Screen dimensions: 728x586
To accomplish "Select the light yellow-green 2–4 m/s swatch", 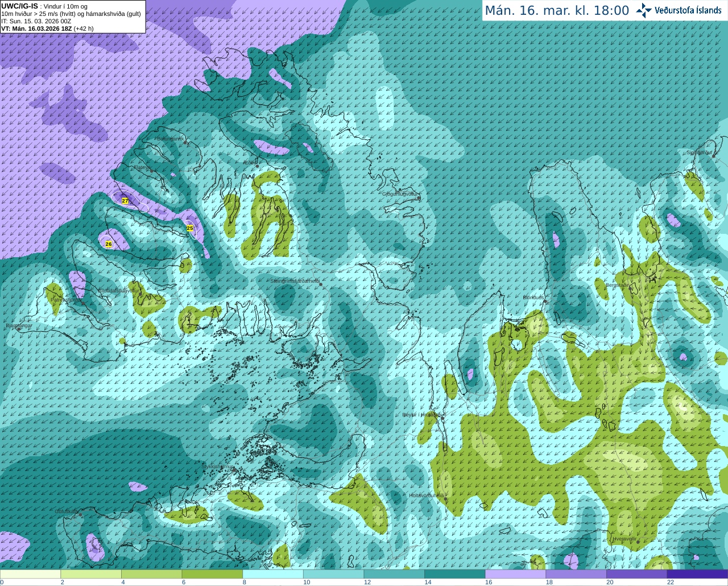I will coord(90,574).
